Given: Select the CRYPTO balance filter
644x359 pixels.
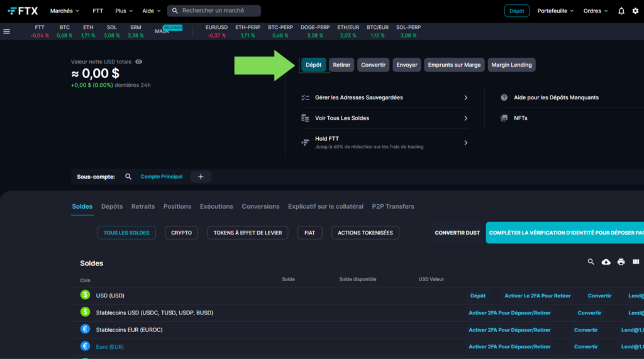Looking at the screenshot, I should [182, 233].
